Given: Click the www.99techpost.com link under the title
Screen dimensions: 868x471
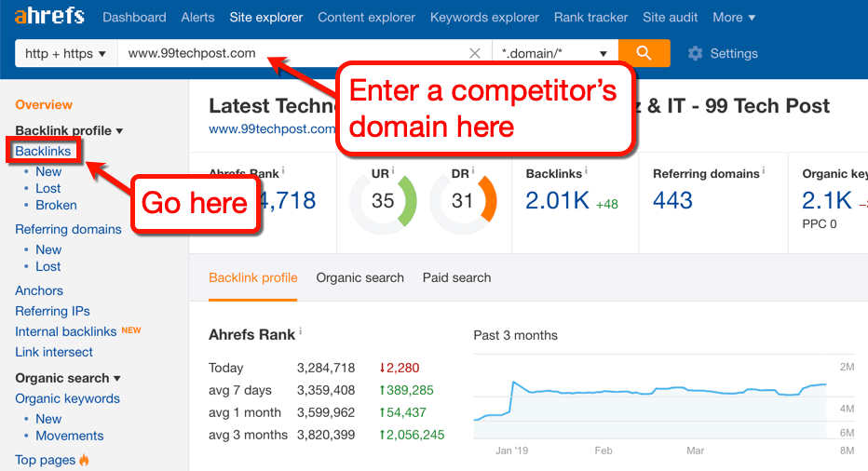Looking at the screenshot, I should click(272, 129).
